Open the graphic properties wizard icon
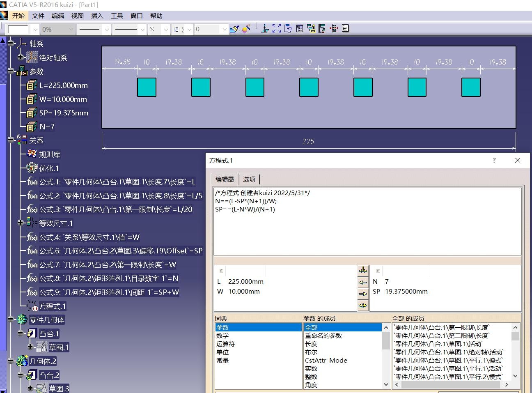This screenshot has height=393, width=532. tap(246, 29)
